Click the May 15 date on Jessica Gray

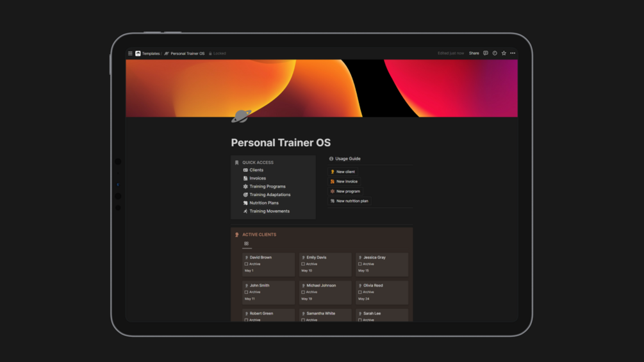[x=363, y=270]
